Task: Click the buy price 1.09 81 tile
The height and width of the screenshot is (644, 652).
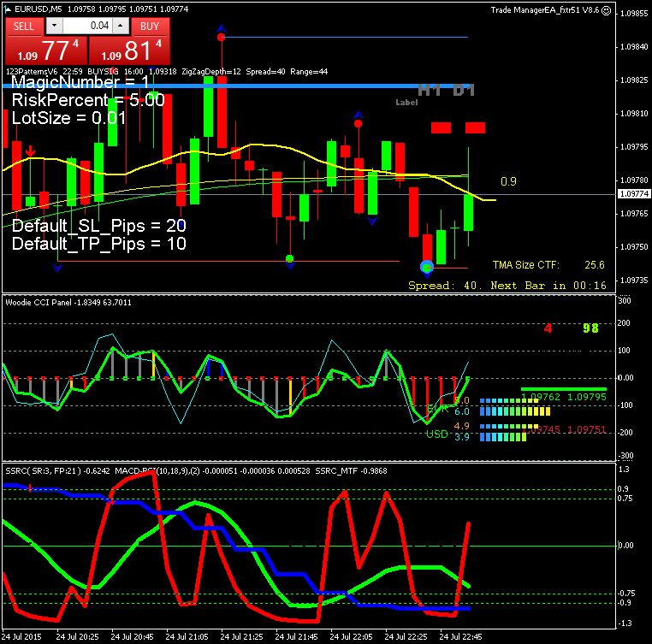Action: [x=130, y=50]
